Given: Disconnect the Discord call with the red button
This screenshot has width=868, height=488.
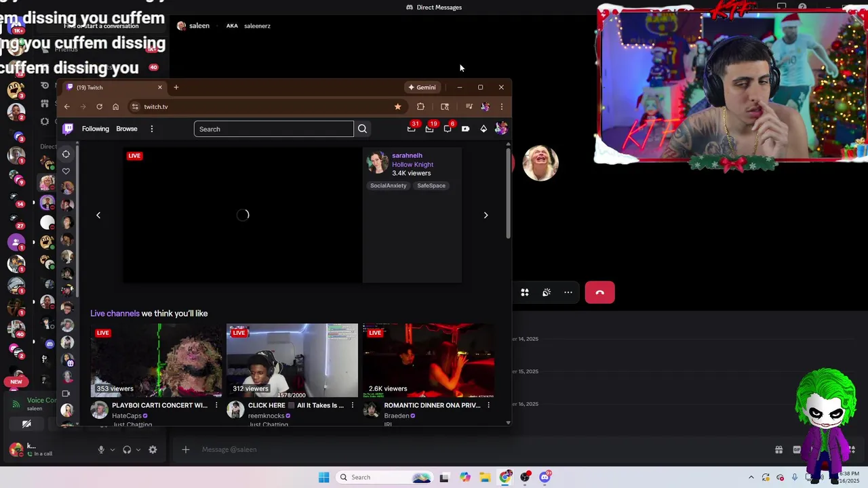Looking at the screenshot, I should (600, 293).
